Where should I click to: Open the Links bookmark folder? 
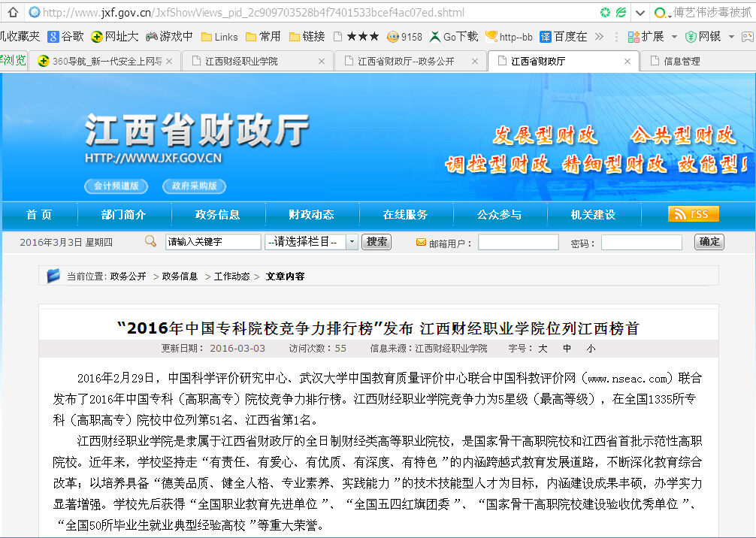click(x=219, y=36)
